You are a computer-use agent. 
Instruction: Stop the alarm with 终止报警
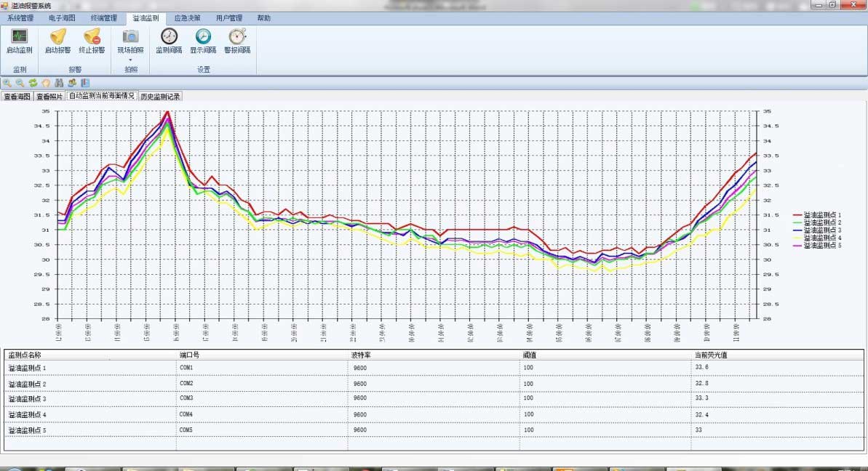(92, 36)
